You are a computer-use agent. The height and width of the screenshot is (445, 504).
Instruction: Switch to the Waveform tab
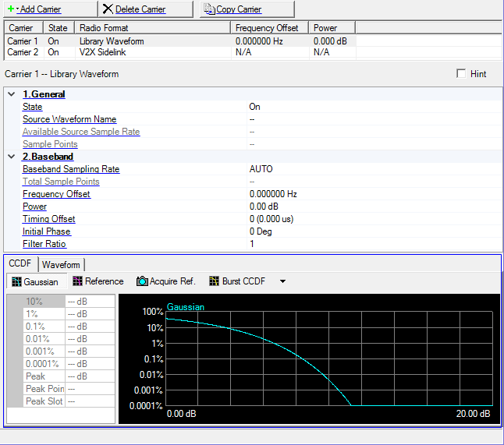[61, 264]
